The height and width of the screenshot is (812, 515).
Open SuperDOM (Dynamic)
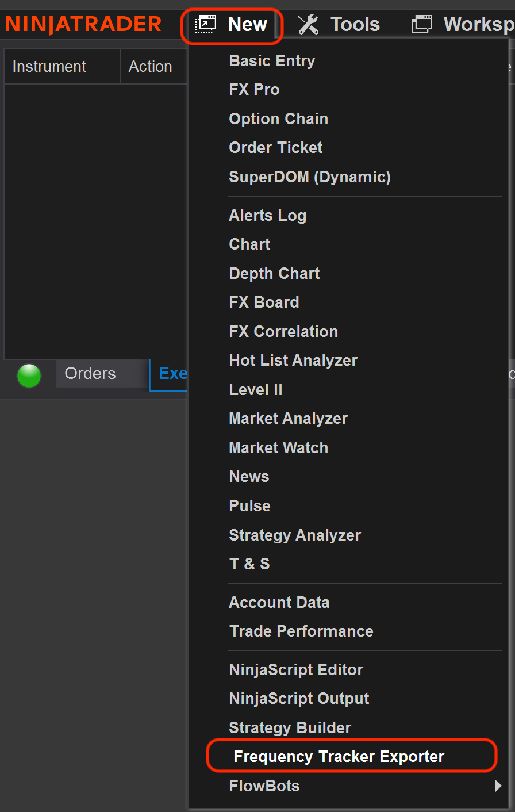tap(310, 177)
